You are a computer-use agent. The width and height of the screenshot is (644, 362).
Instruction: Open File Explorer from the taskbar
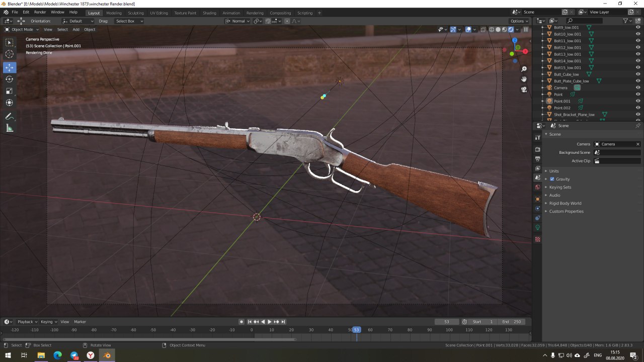coord(41,355)
